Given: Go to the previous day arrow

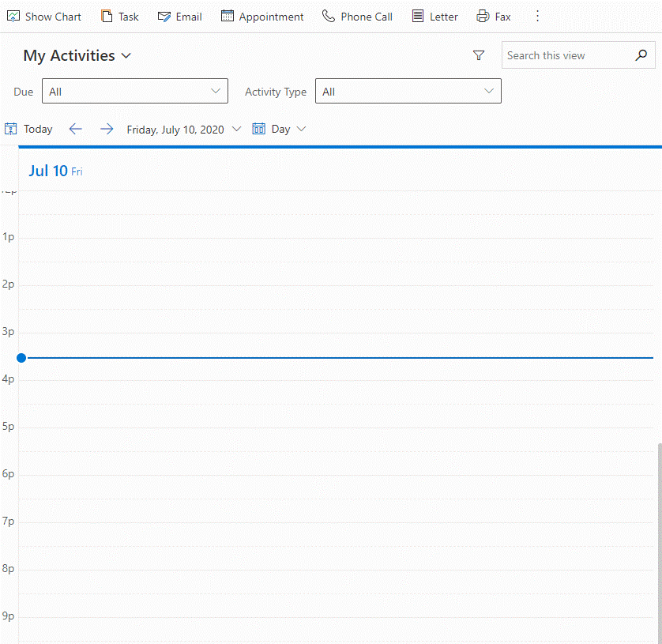Looking at the screenshot, I should click(x=76, y=130).
